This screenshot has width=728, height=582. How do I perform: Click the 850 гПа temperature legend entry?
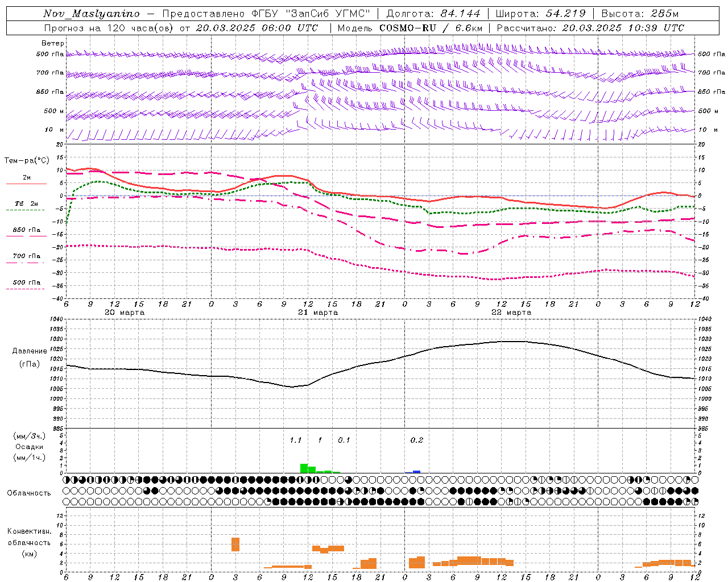(27, 230)
